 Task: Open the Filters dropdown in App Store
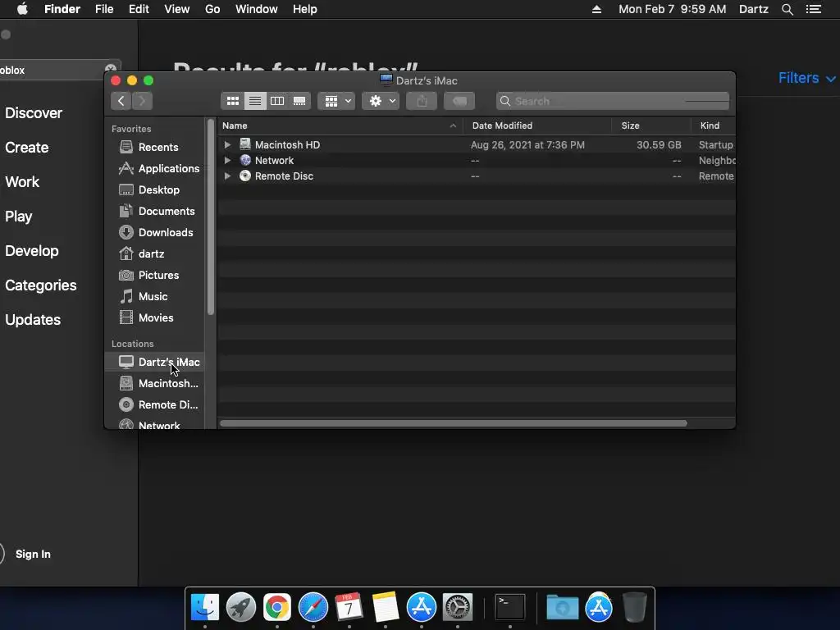coord(807,78)
